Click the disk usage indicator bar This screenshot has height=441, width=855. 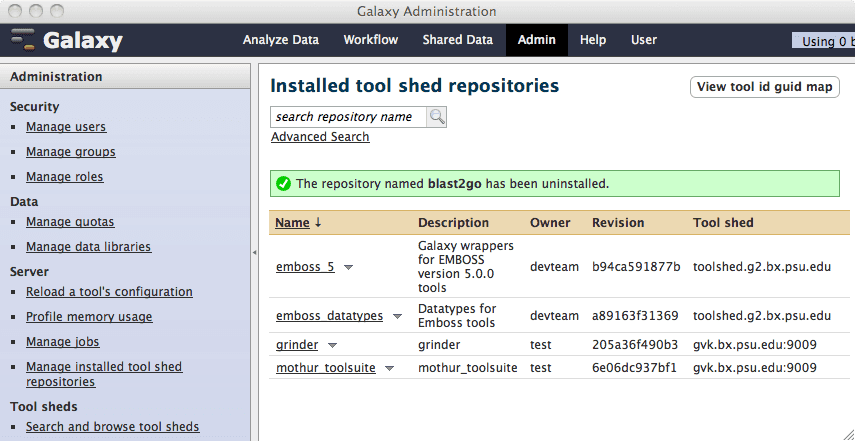tap(823, 41)
